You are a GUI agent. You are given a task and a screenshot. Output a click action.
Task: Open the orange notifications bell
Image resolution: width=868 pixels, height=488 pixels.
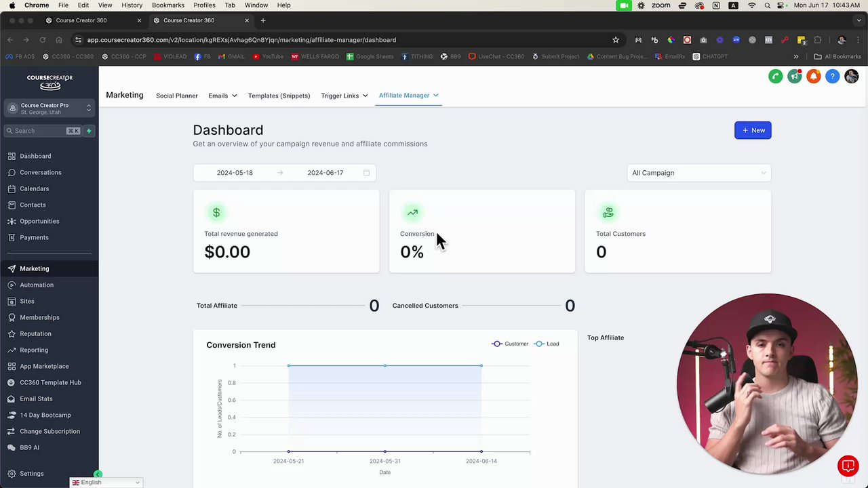click(x=814, y=77)
